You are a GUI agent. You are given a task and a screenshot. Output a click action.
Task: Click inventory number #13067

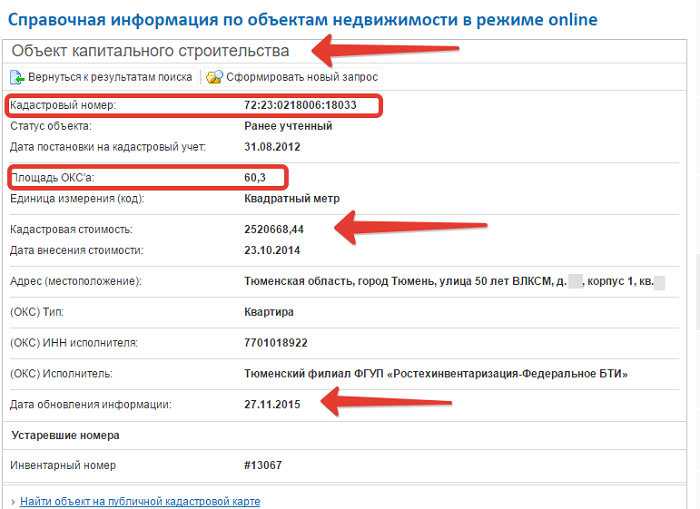pos(263,465)
